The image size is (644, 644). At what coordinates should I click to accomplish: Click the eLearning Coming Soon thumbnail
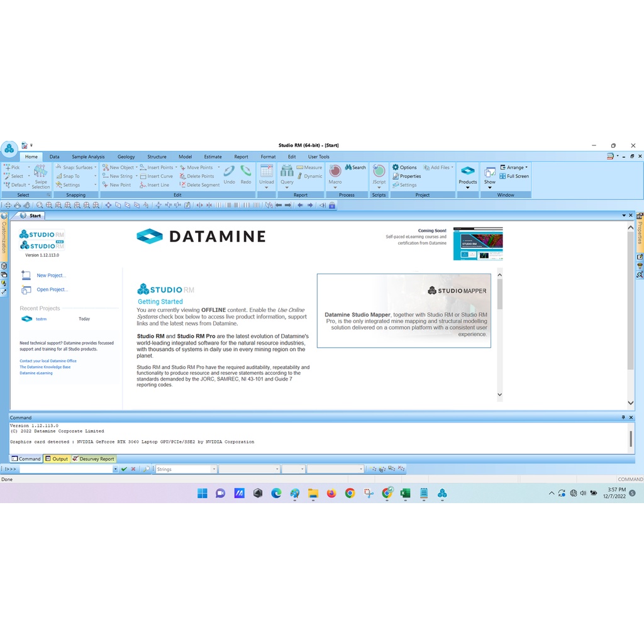(x=478, y=243)
